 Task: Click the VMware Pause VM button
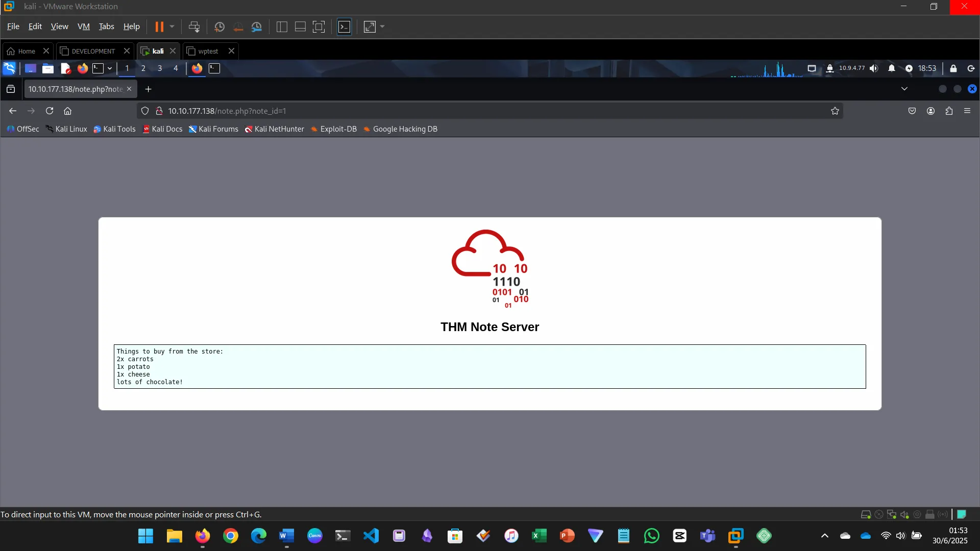[159, 27]
